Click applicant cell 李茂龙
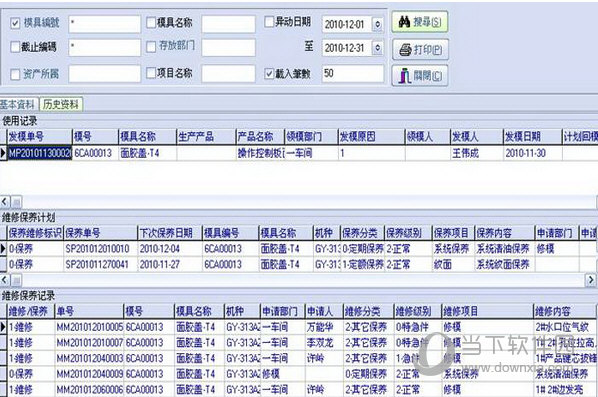 pyautogui.click(x=324, y=342)
